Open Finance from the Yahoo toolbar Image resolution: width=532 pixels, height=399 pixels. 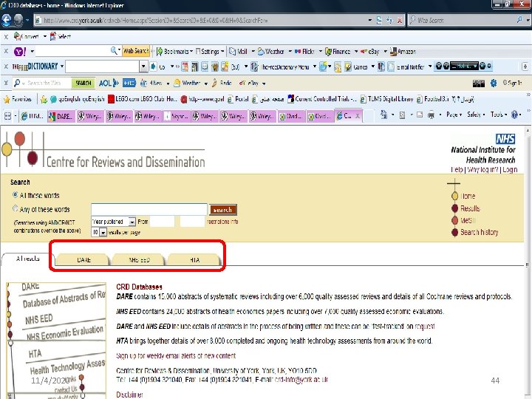point(328,51)
